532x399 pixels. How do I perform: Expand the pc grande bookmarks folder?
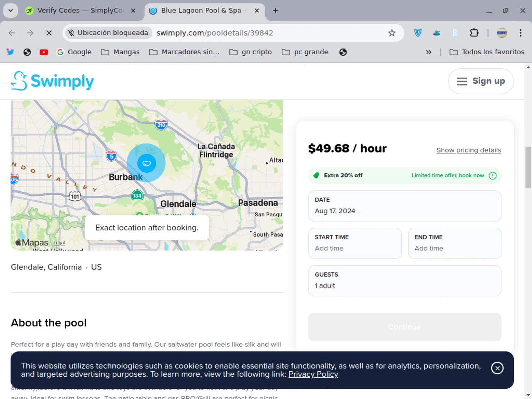[305, 52]
